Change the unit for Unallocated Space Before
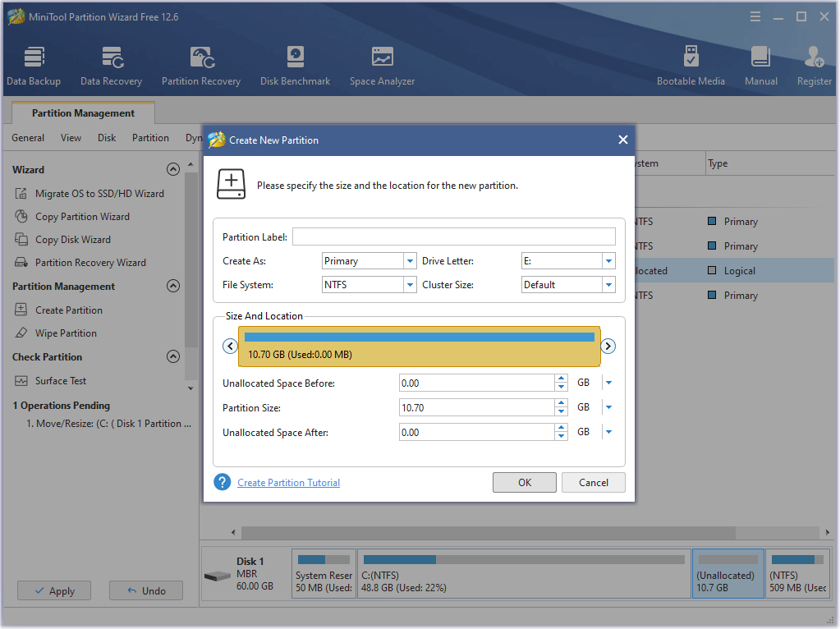This screenshot has width=840, height=629. click(608, 383)
